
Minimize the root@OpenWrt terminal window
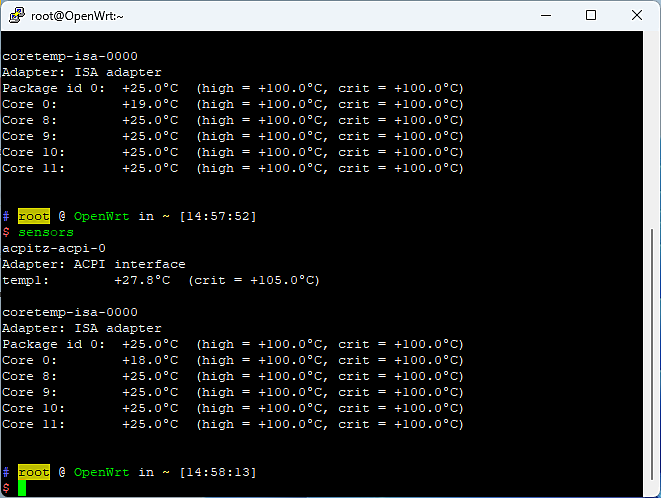(x=546, y=16)
